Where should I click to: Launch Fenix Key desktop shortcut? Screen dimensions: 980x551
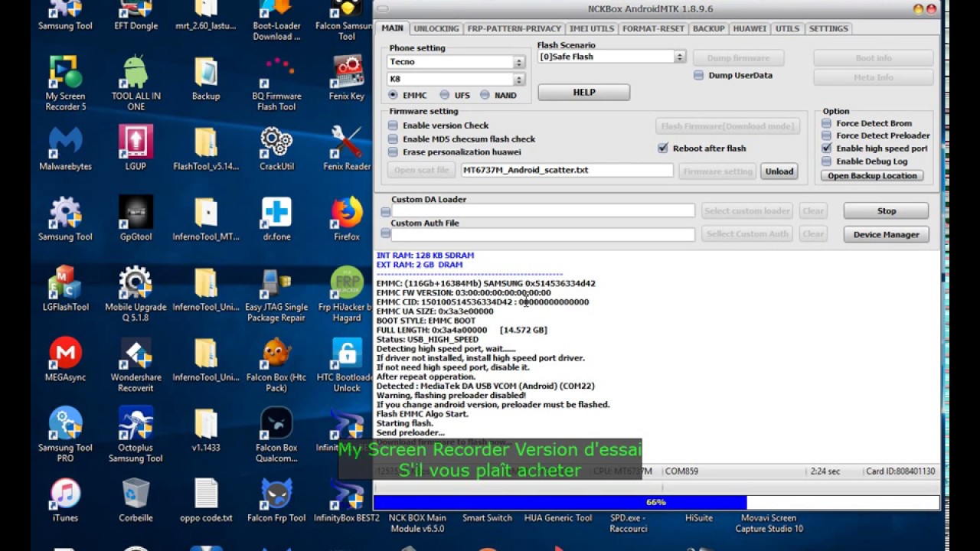click(x=347, y=78)
